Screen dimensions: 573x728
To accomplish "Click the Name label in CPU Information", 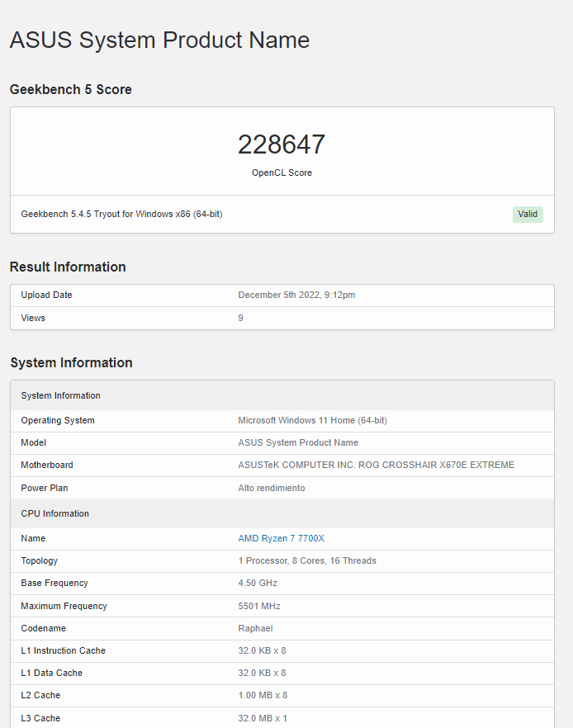I will click(x=33, y=538).
